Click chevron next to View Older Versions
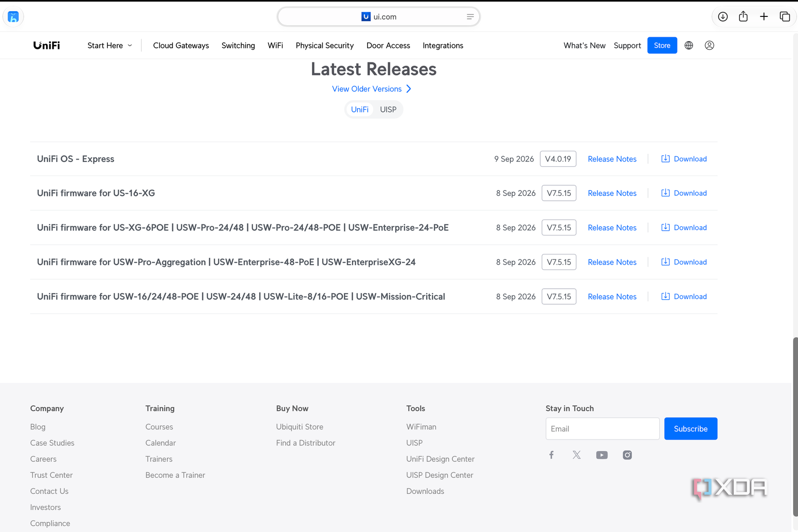Viewport: 798px width, 532px height. (x=409, y=89)
